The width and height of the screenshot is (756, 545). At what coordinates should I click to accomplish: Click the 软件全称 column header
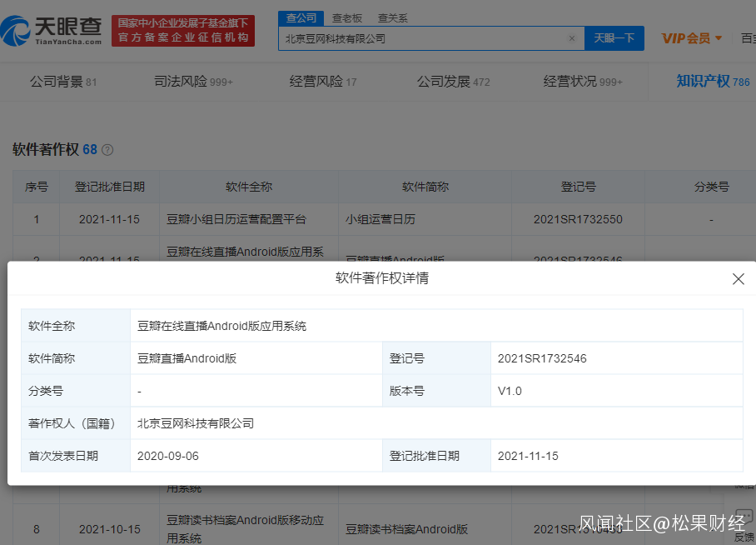pos(249,187)
